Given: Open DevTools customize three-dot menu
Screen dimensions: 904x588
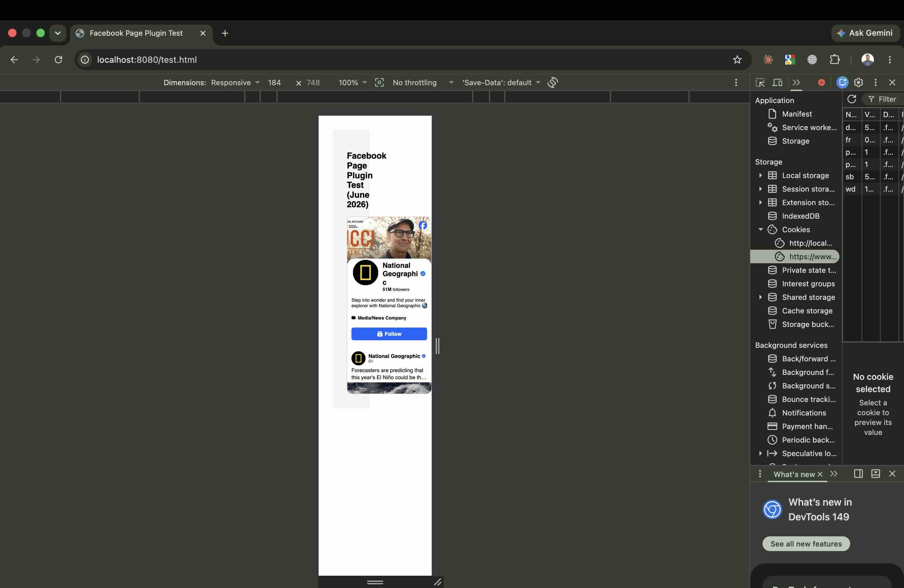Looking at the screenshot, I should [x=875, y=82].
